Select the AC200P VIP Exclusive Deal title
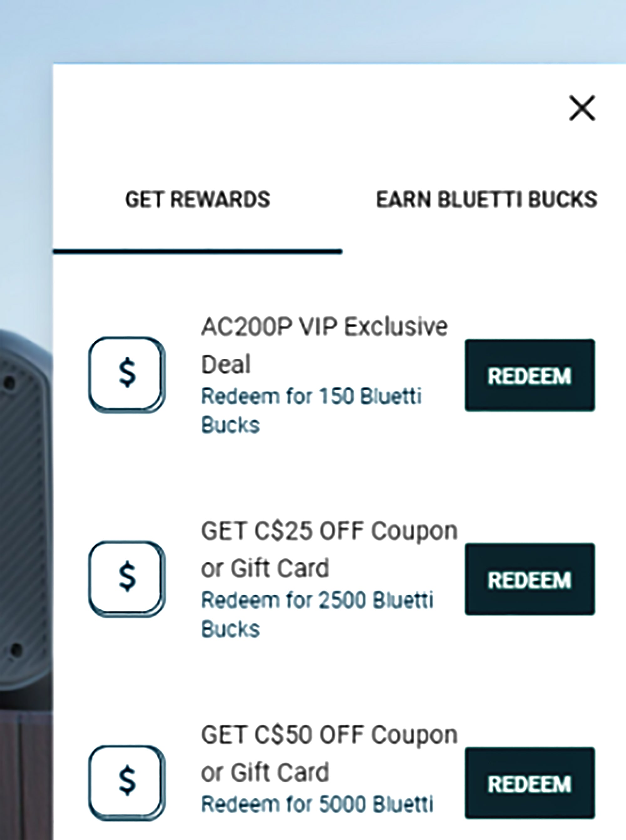626x840 pixels. pyautogui.click(x=324, y=327)
